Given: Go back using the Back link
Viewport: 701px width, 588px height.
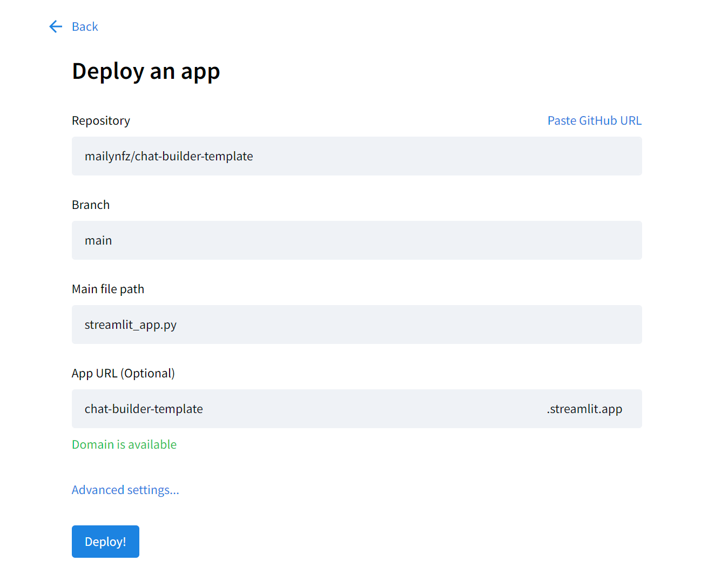Looking at the screenshot, I should [85, 26].
